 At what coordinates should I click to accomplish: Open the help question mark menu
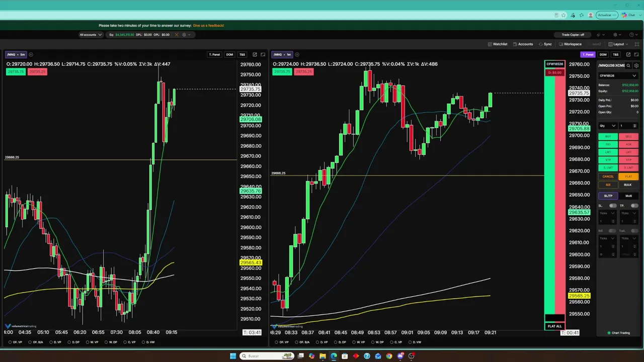click(x=632, y=35)
